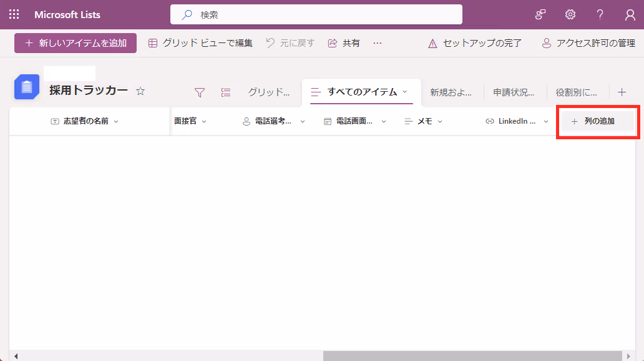
Task: Click the 採用トラッカー list title
Action: pyautogui.click(x=89, y=91)
